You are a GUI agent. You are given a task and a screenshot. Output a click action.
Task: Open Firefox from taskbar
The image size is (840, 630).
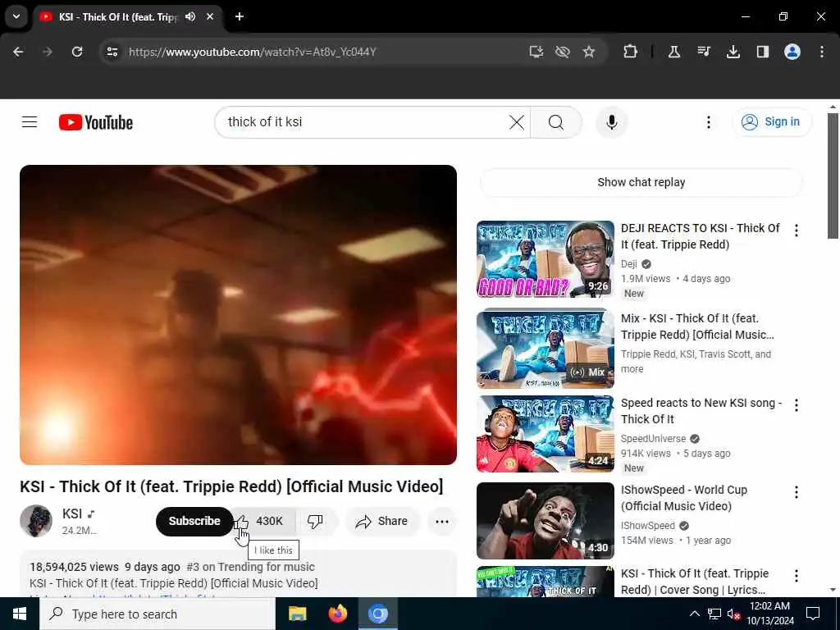[337, 614]
